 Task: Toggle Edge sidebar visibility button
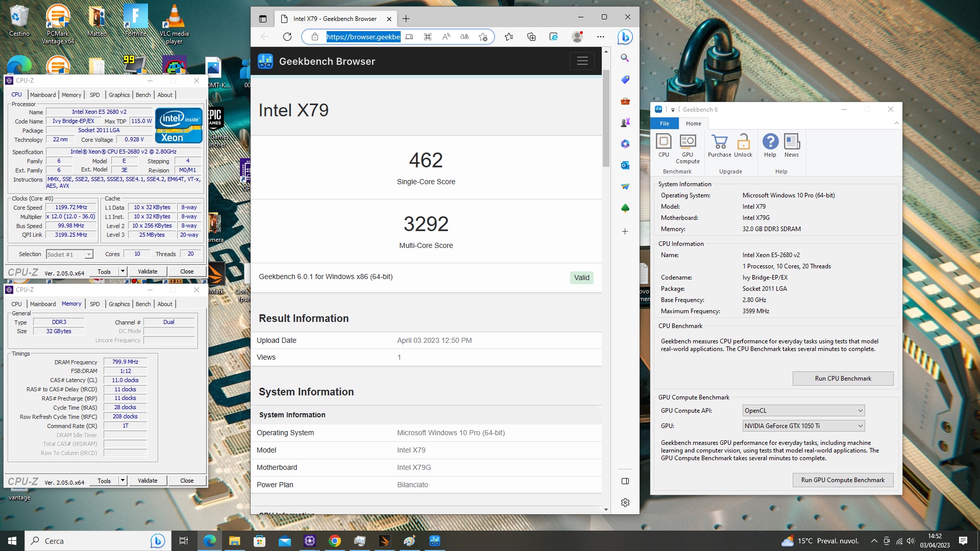(625, 481)
